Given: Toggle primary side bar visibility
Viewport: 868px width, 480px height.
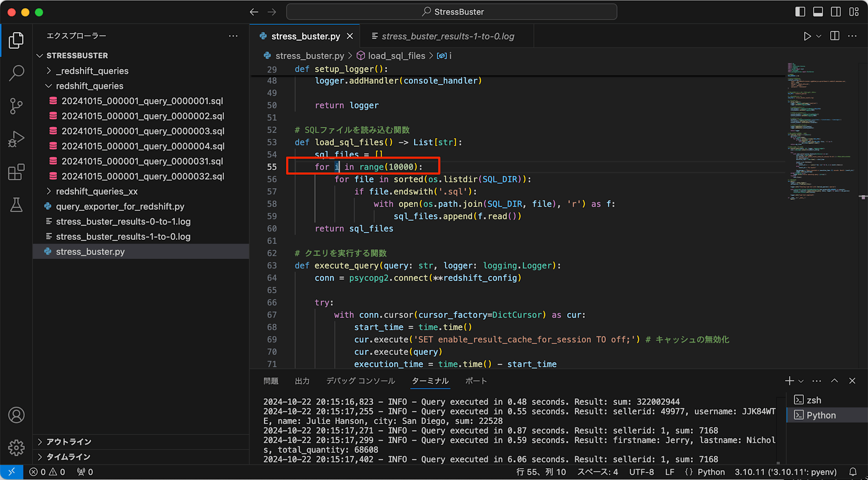Looking at the screenshot, I should point(800,12).
